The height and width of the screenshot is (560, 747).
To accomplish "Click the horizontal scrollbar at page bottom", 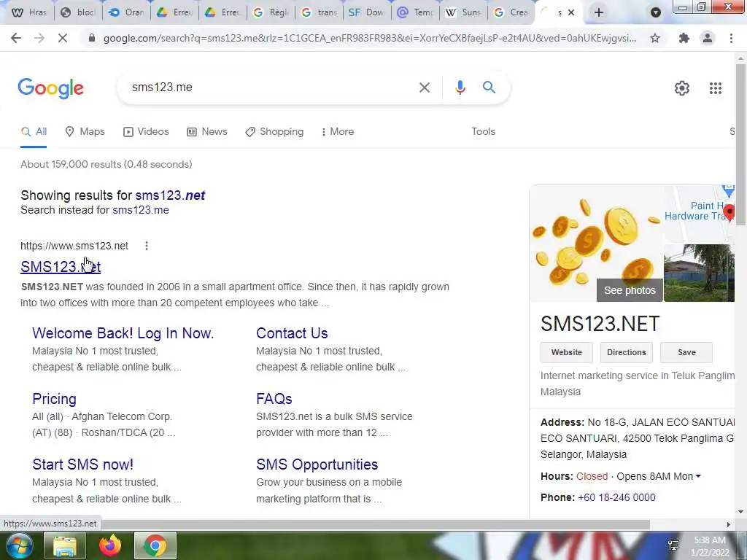I will pos(325,524).
